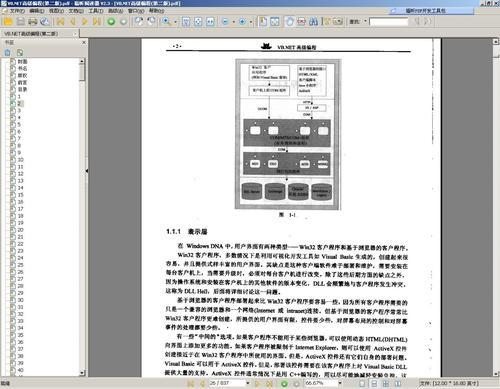Select the Hand tool
500x389 pixels.
[x=290, y=22]
